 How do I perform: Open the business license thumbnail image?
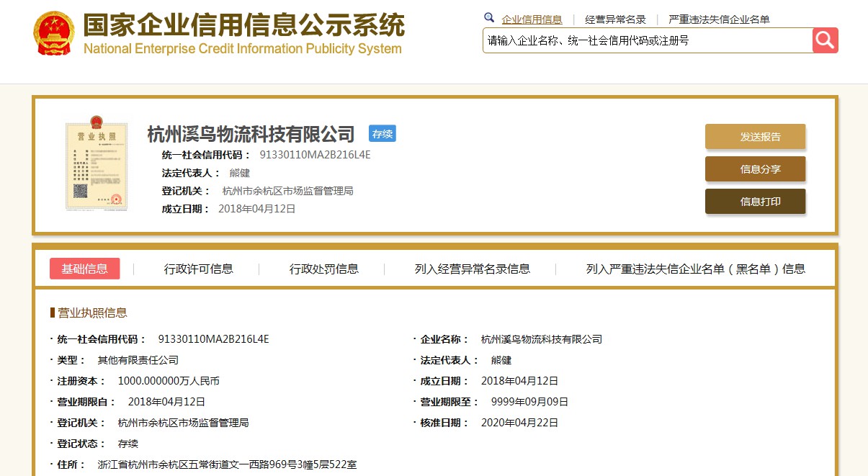pos(96,165)
